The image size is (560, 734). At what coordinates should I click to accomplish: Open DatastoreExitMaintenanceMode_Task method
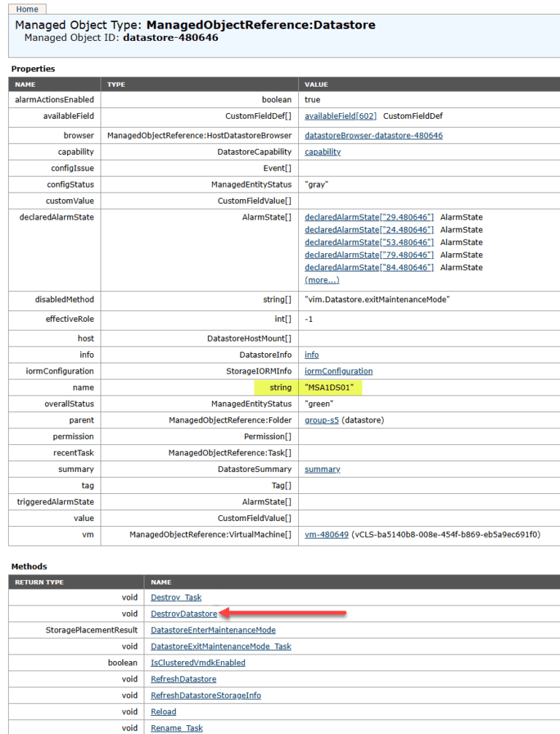point(221,646)
